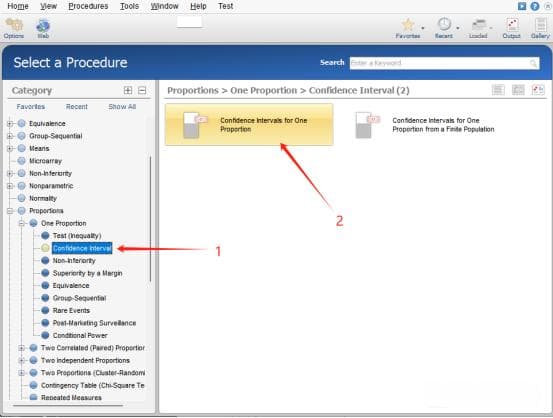Select Confidence Intervals for One Proportion tile

tap(249, 125)
